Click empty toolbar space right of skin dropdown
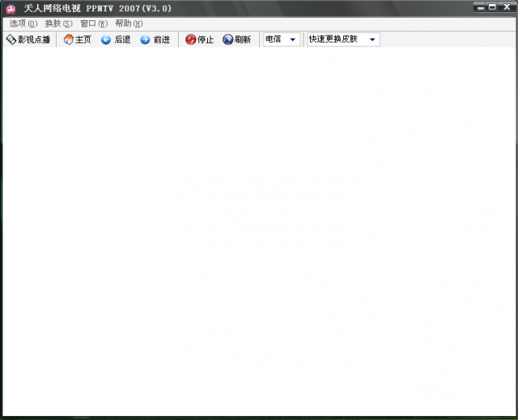Viewport: 518px width, 420px height. pos(445,40)
